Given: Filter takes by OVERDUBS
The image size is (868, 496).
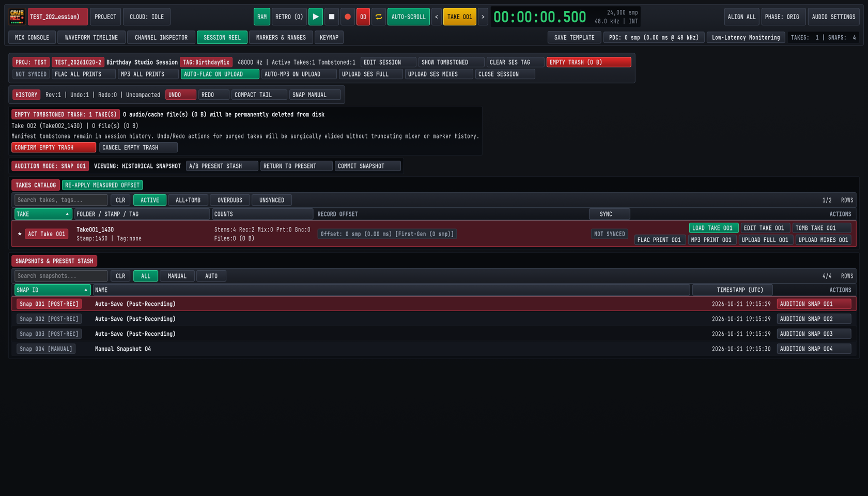Looking at the screenshot, I should click(230, 200).
